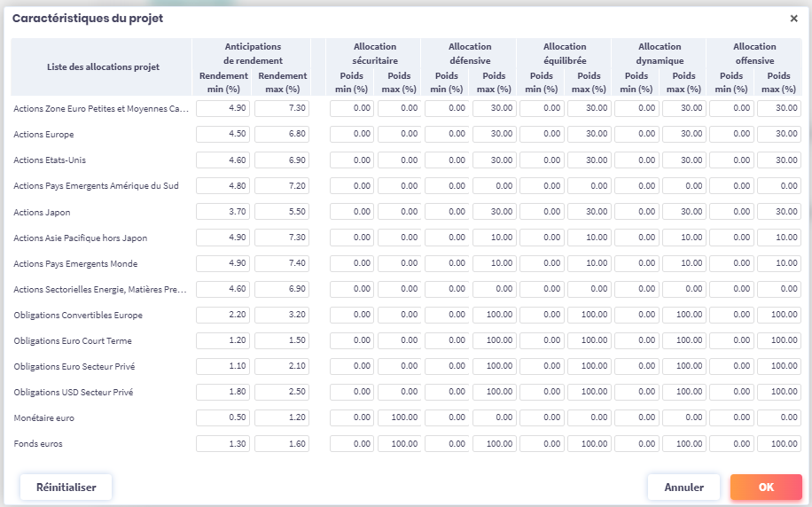Edit Rendement max for Obligations Euro Court Terme
Screen dimensions: 812x507
point(282,340)
